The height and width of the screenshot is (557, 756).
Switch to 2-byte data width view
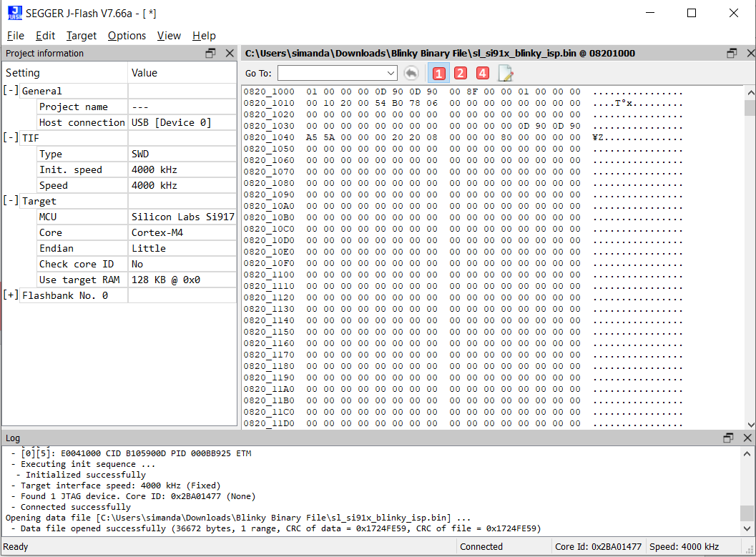[461, 73]
